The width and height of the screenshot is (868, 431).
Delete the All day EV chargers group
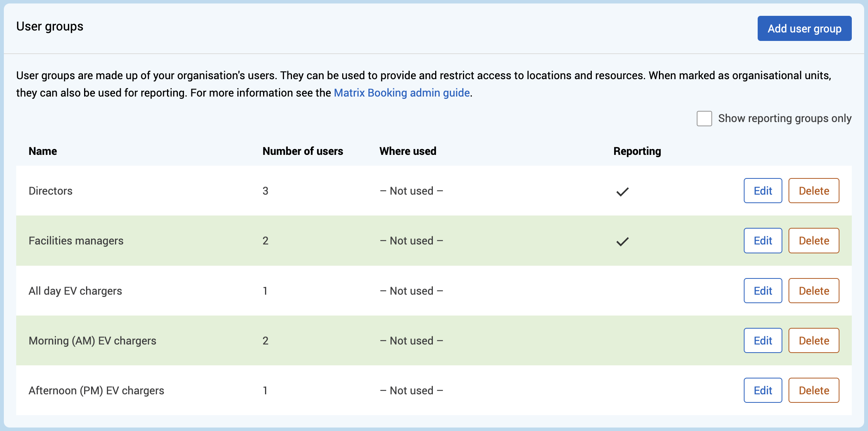click(814, 291)
